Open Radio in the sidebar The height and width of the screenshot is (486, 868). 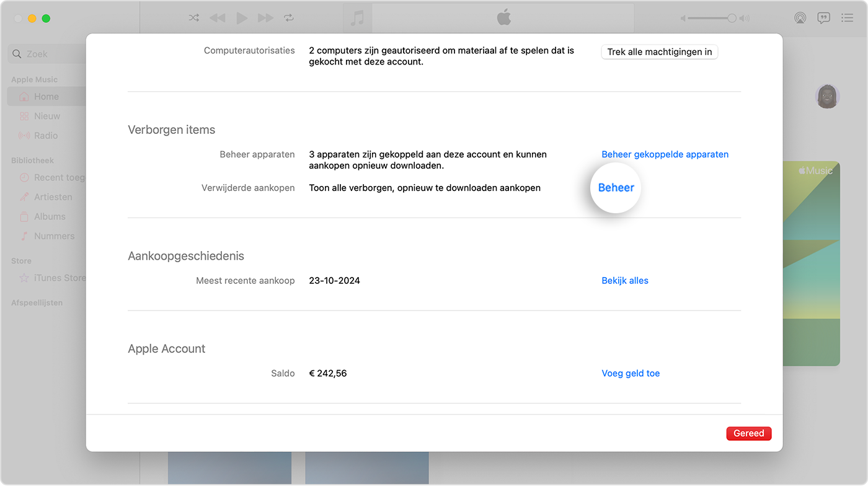(x=47, y=135)
